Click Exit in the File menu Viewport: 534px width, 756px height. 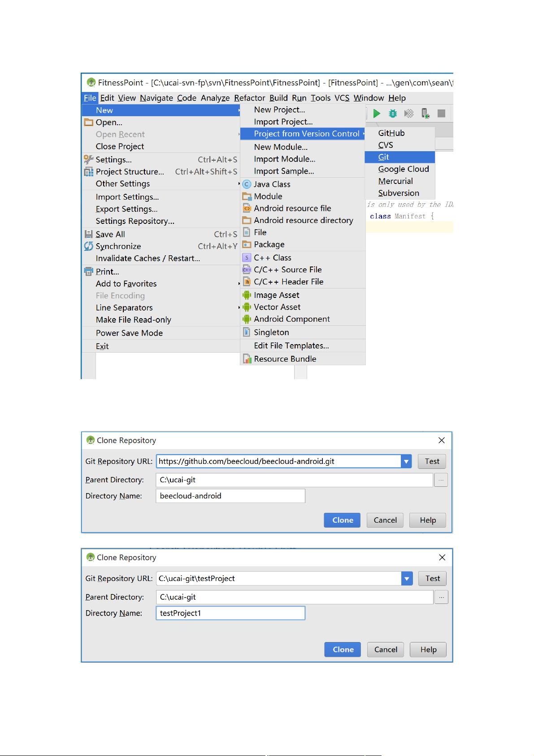click(x=161, y=346)
